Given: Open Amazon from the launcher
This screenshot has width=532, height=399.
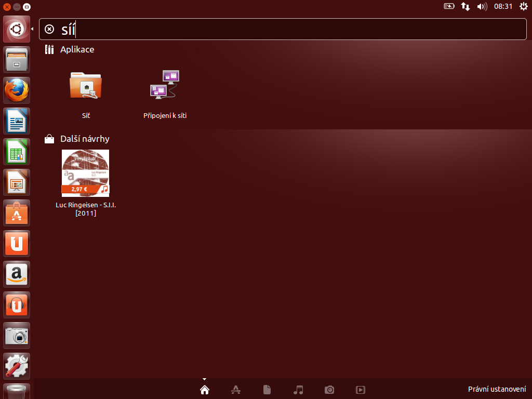Looking at the screenshot, I should (x=17, y=274).
